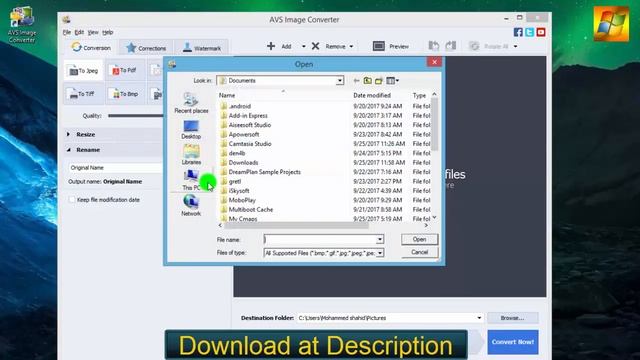Open the Files of type dropdown
The width and height of the screenshot is (640, 360).
[380, 253]
